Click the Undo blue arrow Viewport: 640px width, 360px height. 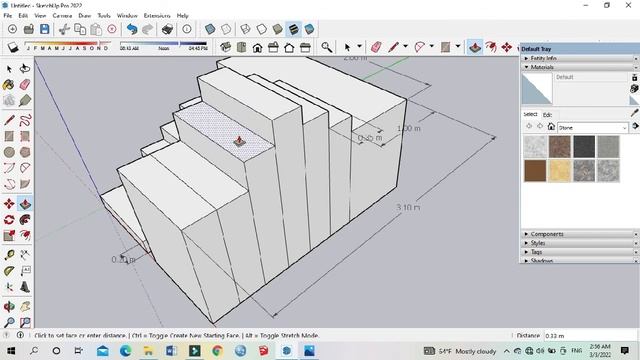pyautogui.click(x=131, y=29)
